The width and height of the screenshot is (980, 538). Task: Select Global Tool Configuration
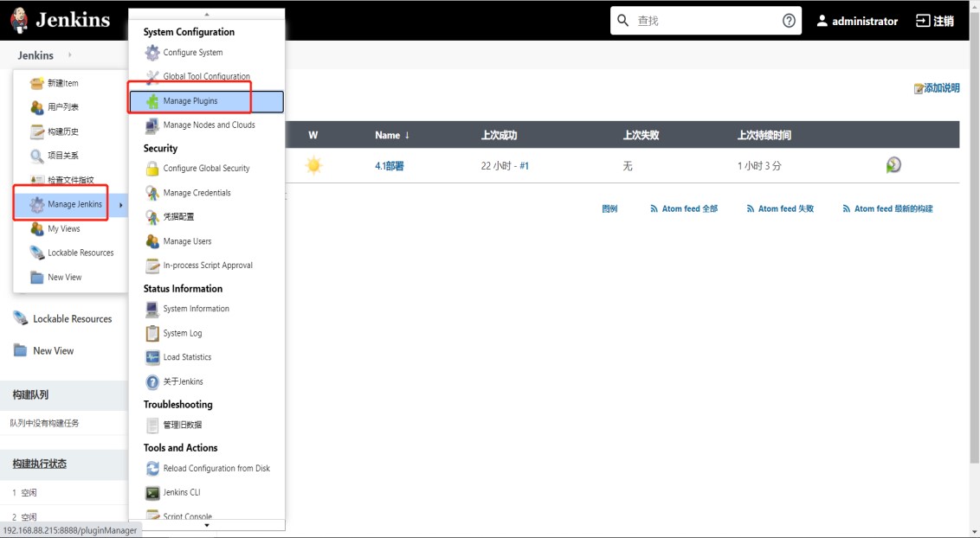[206, 76]
